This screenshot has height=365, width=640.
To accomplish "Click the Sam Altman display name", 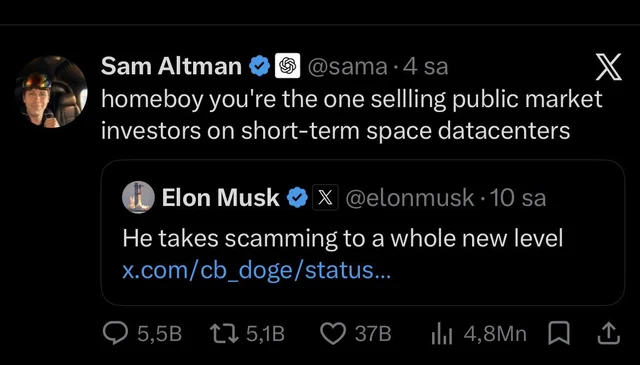I will pos(171,66).
